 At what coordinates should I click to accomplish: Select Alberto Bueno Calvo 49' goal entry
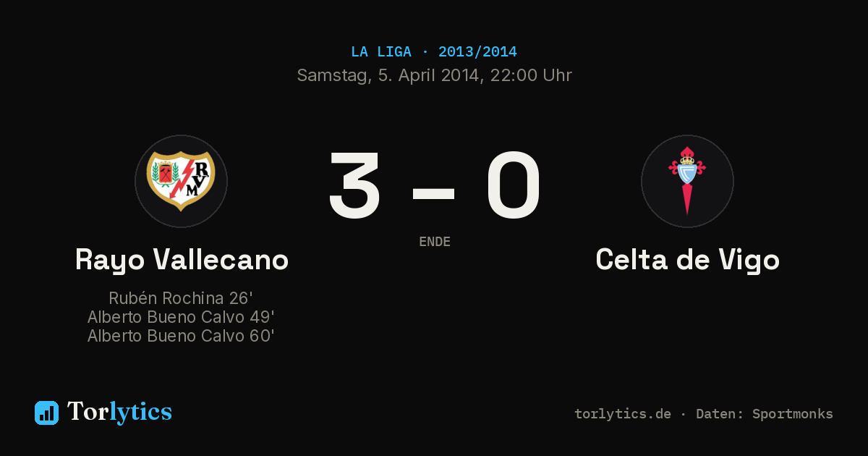(181, 317)
